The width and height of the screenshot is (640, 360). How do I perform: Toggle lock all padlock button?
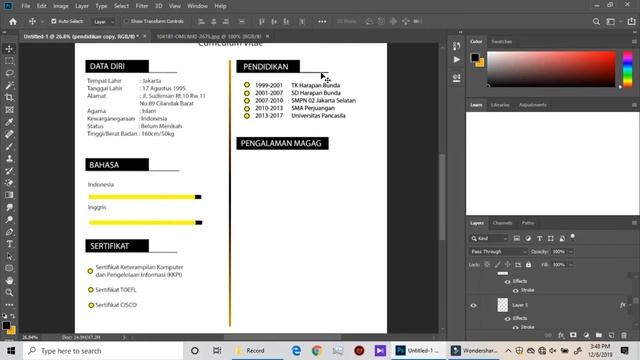coord(528,264)
